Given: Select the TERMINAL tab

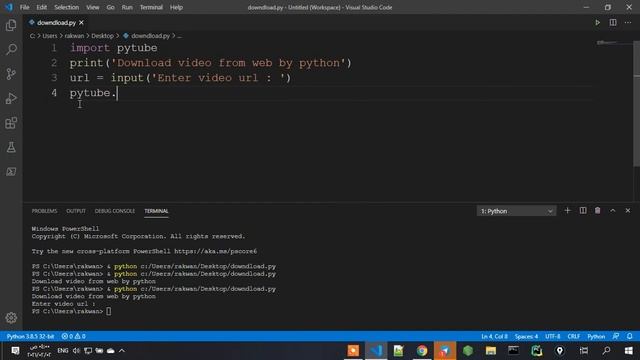Looking at the screenshot, I should pos(156,211).
